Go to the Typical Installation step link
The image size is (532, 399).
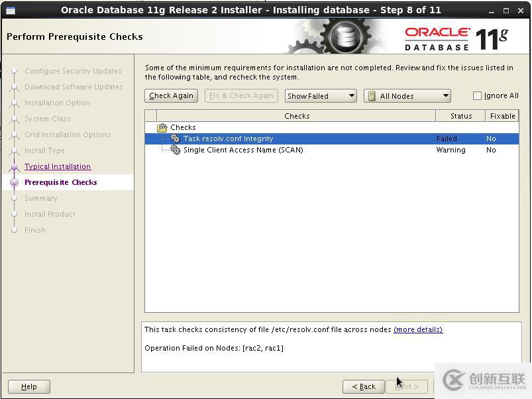58,166
